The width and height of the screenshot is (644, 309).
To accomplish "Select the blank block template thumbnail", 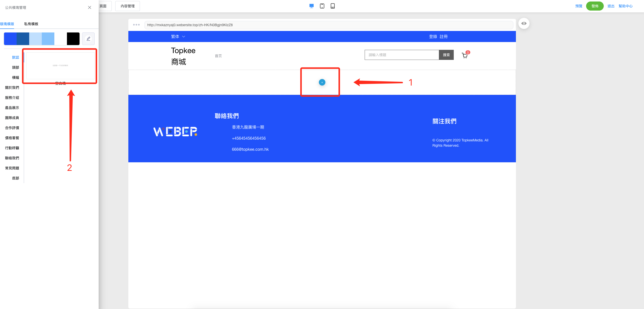I will click(x=60, y=66).
